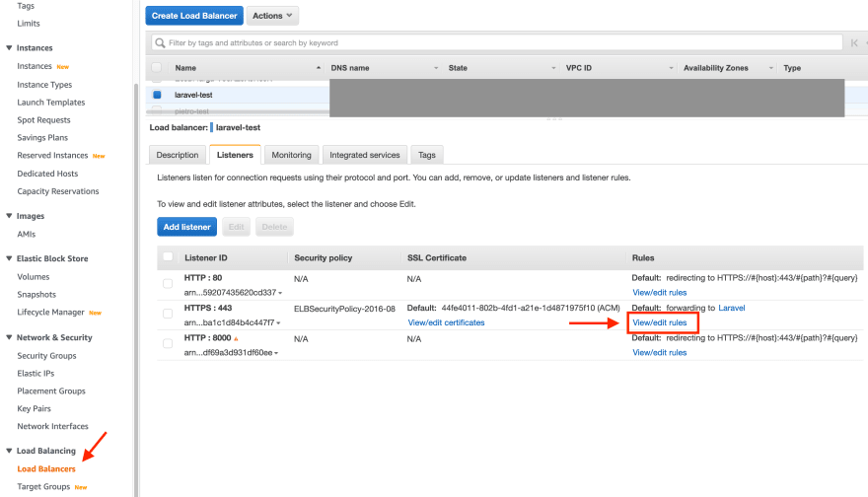Switch to the Listeners tab
The width and height of the screenshot is (868, 497).
coord(235,155)
